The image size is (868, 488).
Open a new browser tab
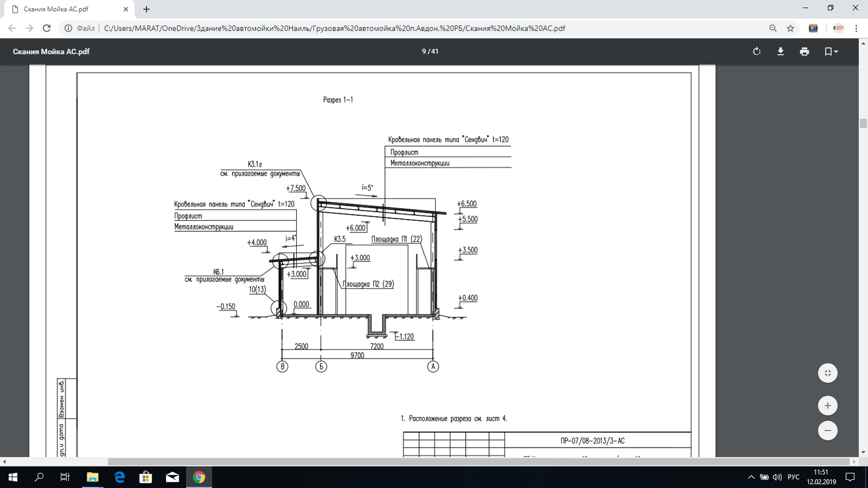146,9
